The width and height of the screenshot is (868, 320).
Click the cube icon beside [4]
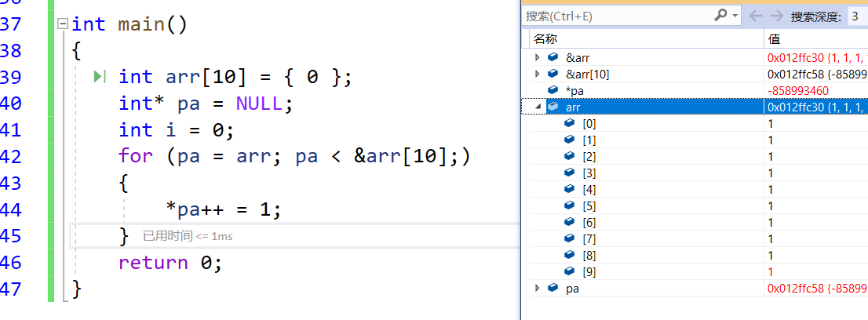tap(570, 189)
